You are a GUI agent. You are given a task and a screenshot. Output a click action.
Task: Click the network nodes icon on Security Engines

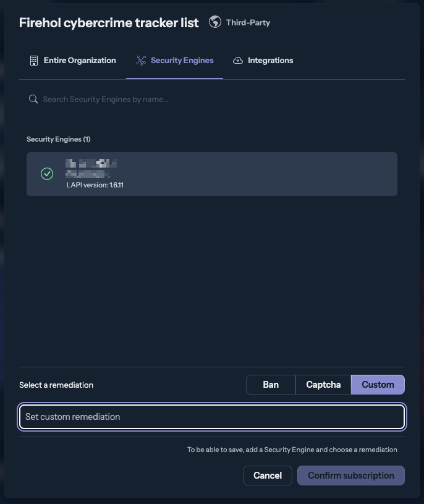pyautogui.click(x=141, y=61)
